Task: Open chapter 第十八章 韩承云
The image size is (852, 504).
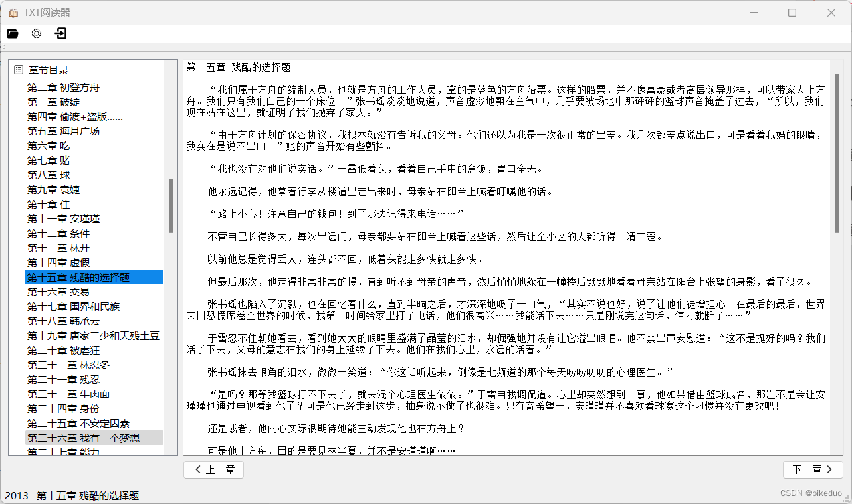Action: point(63,321)
